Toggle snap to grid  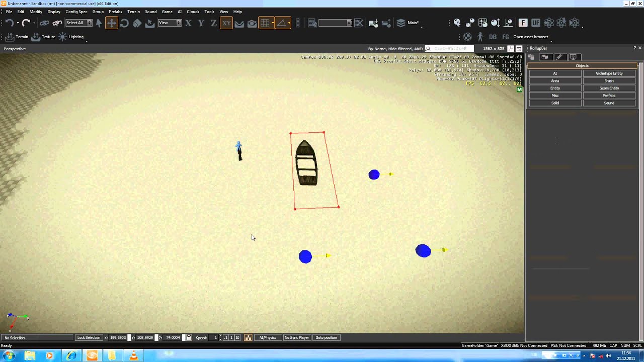point(265,23)
